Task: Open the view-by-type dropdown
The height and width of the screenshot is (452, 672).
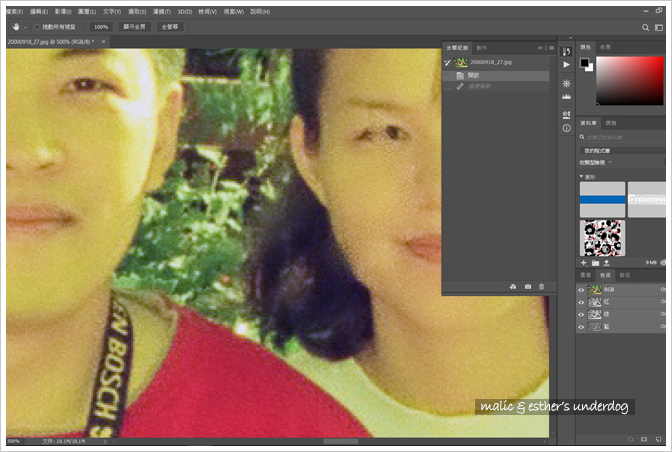Action: coord(596,162)
